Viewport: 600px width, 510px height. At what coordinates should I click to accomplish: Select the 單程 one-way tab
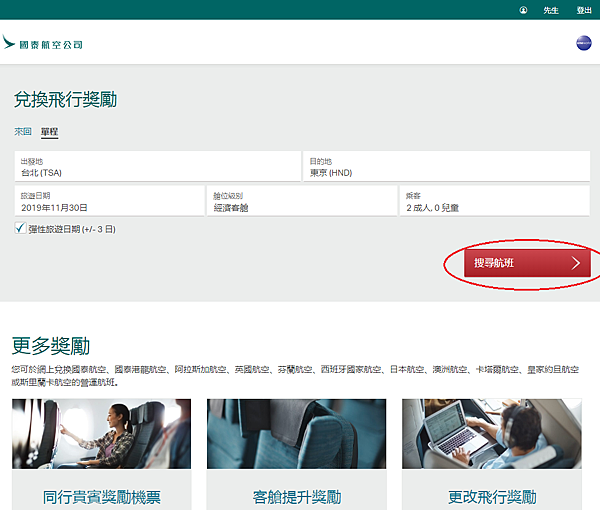49,132
